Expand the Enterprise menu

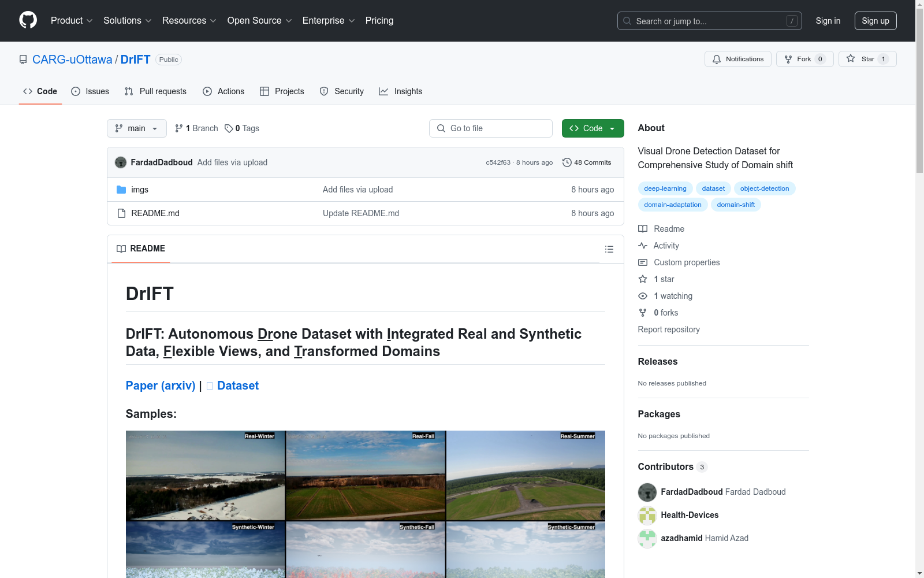pyautogui.click(x=329, y=20)
